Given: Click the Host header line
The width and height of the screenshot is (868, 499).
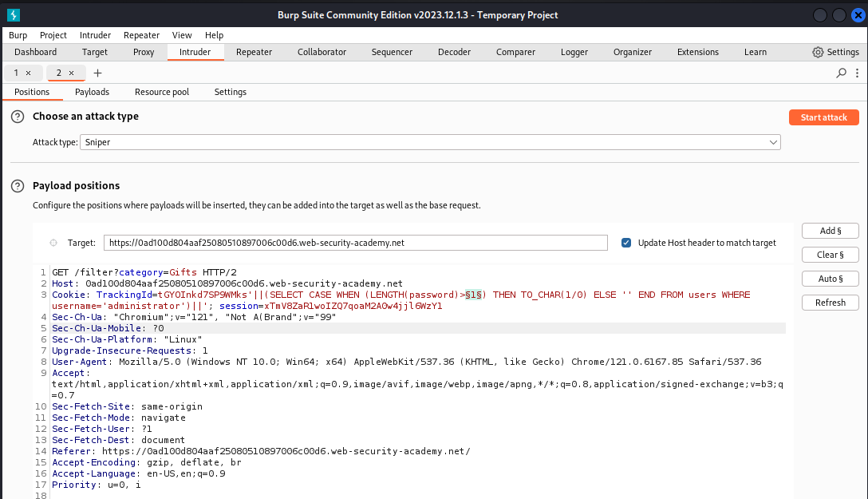Looking at the screenshot, I should (x=227, y=283).
